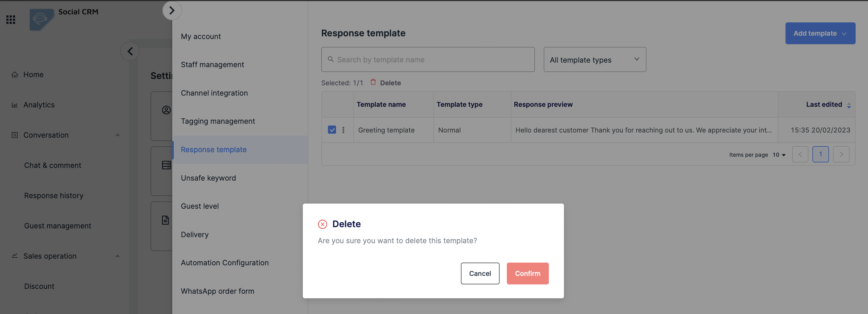The height and width of the screenshot is (314, 868).
Task: Click the Home house icon in sidebar
Action: click(15, 74)
